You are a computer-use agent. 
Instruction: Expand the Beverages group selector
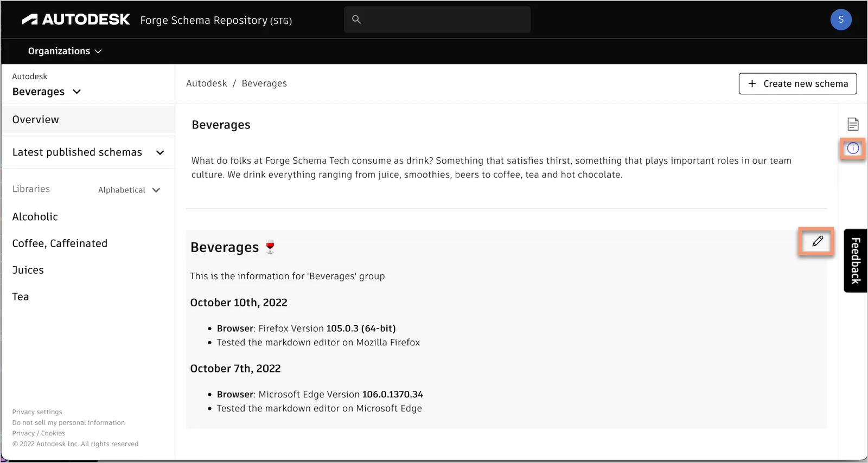[x=47, y=92]
